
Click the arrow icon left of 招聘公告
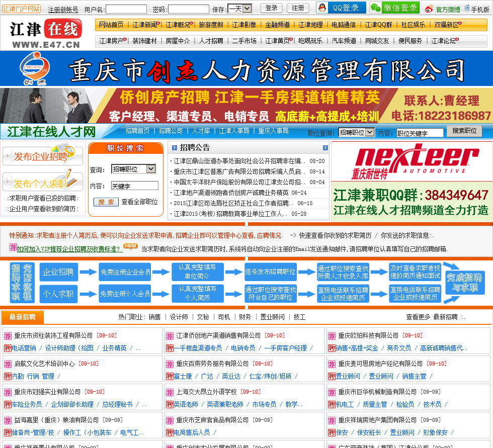(x=175, y=148)
